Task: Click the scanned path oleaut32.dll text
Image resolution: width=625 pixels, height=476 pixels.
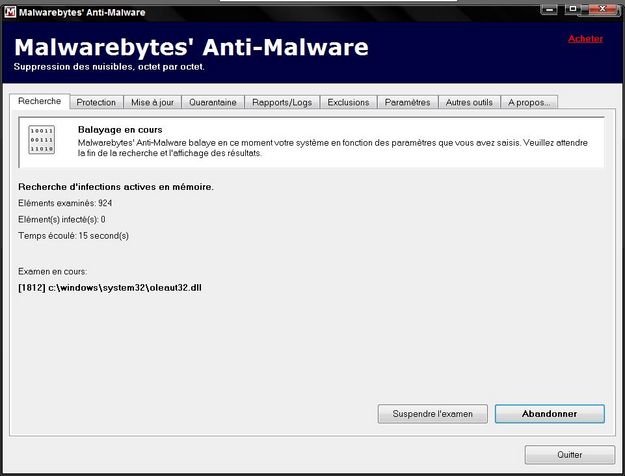Action: (110, 287)
